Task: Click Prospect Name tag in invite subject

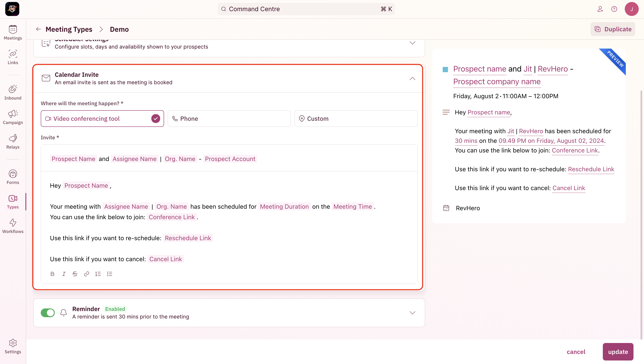Action: point(73,159)
